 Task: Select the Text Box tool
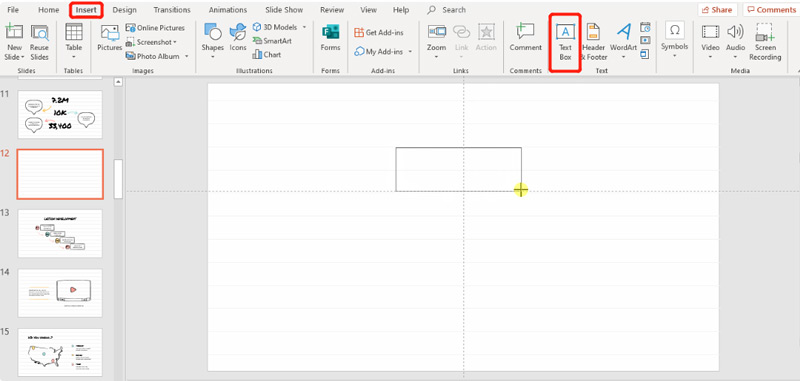tap(565, 43)
